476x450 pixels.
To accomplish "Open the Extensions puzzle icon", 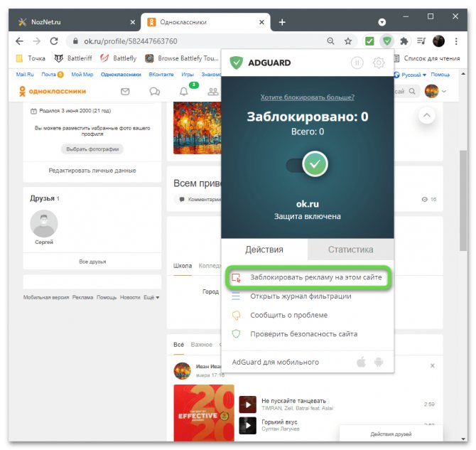I will (404, 41).
